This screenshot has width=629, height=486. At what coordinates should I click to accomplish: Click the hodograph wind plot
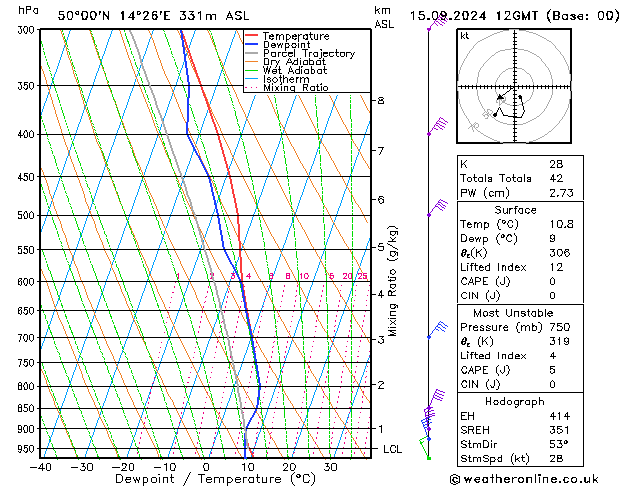514,86
